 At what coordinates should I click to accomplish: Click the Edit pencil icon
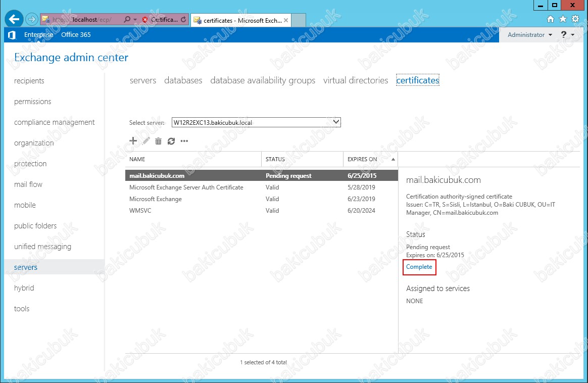[146, 141]
